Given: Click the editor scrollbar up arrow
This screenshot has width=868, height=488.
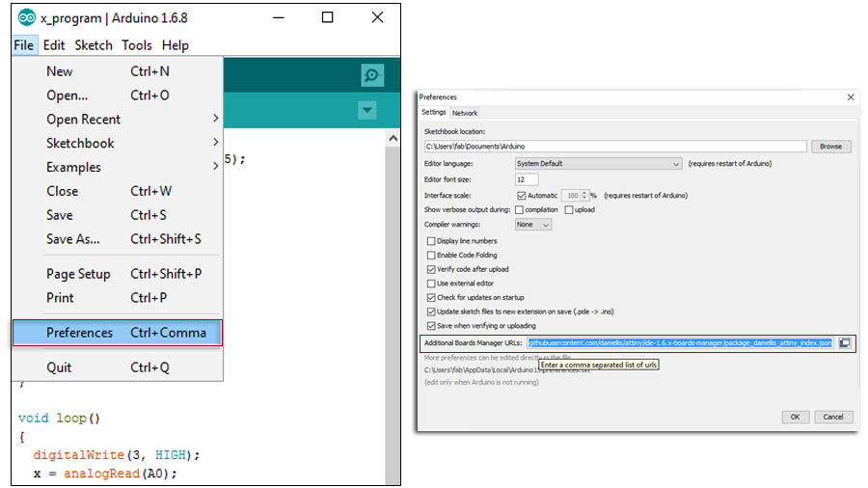Looking at the screenshot, I should pyautogui.click(x=393, y=138).
